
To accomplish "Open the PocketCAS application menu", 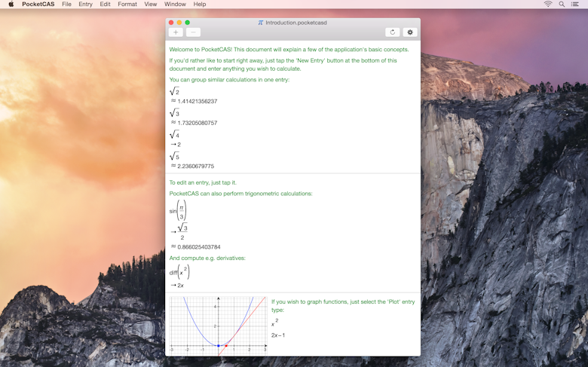I will point(38,4).
